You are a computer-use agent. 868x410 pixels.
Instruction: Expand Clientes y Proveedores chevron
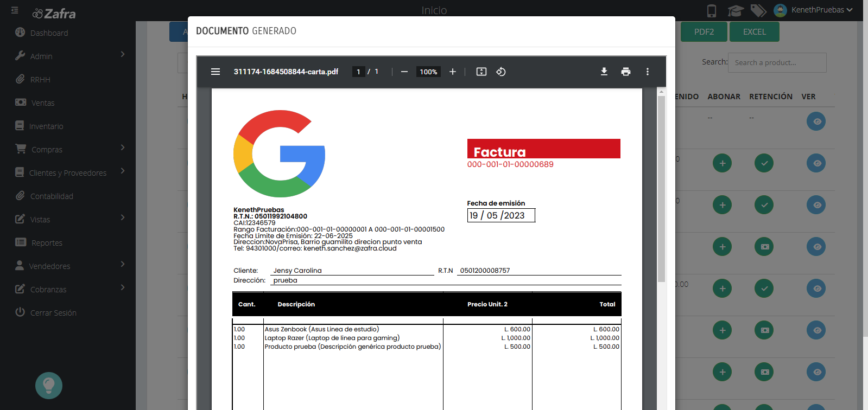coord(123,171)
